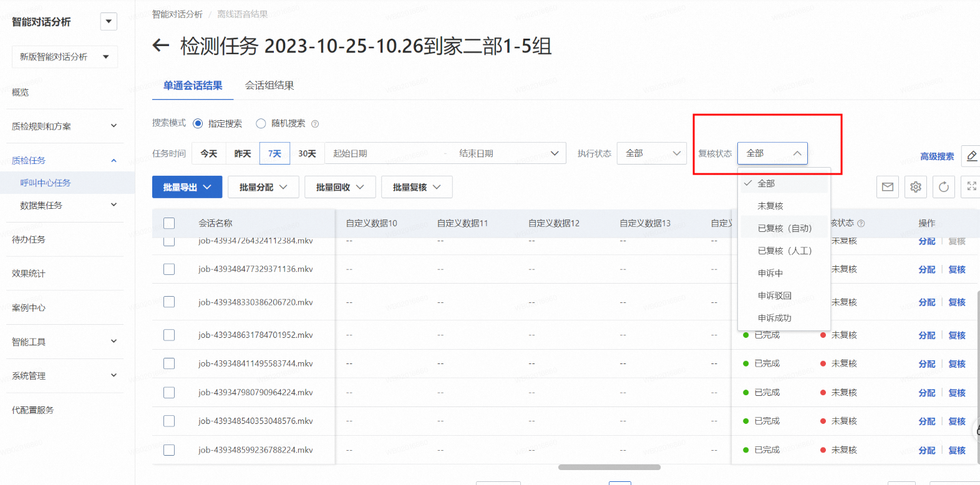980x485 pixels.
Task: Select 今天 time filter
Action: 209,153
